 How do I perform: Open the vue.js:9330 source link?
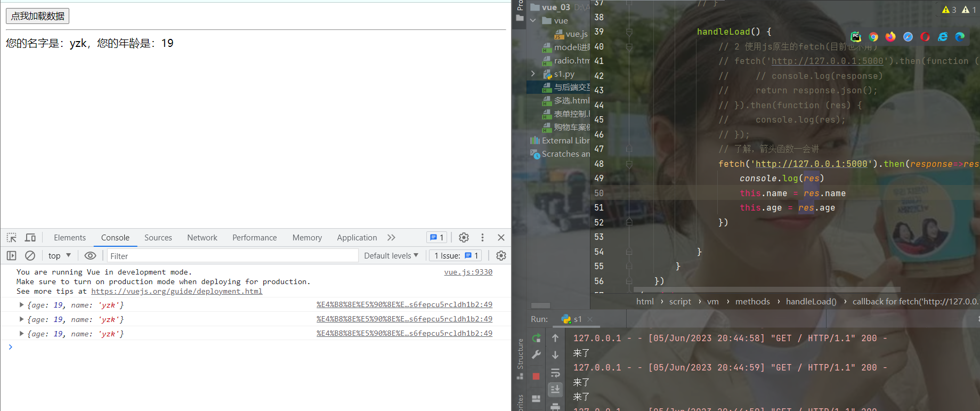pyautogui.click(x=468, y=272)
